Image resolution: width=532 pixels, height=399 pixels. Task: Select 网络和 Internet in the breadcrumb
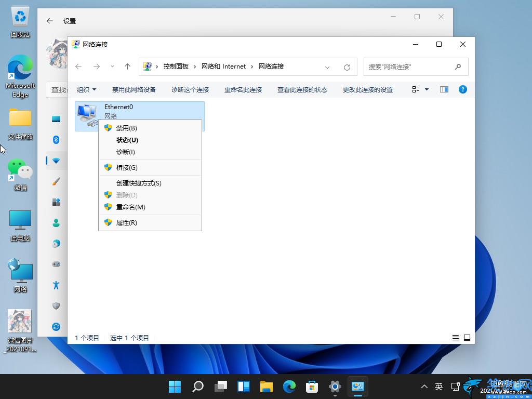(223, 66)
